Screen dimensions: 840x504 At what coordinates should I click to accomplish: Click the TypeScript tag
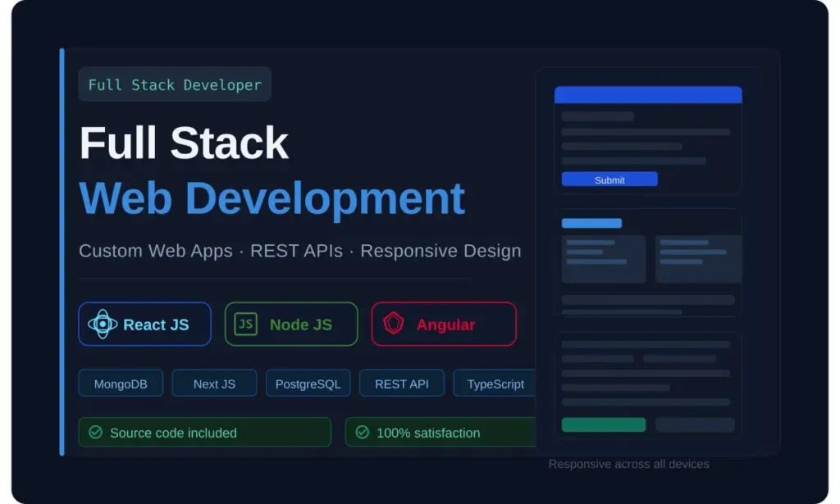coord(495,384)
